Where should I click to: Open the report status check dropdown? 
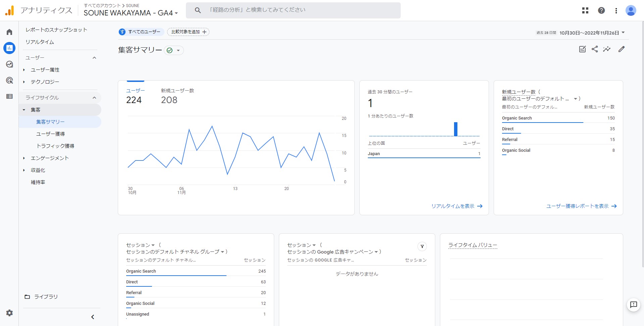point(174,50)
